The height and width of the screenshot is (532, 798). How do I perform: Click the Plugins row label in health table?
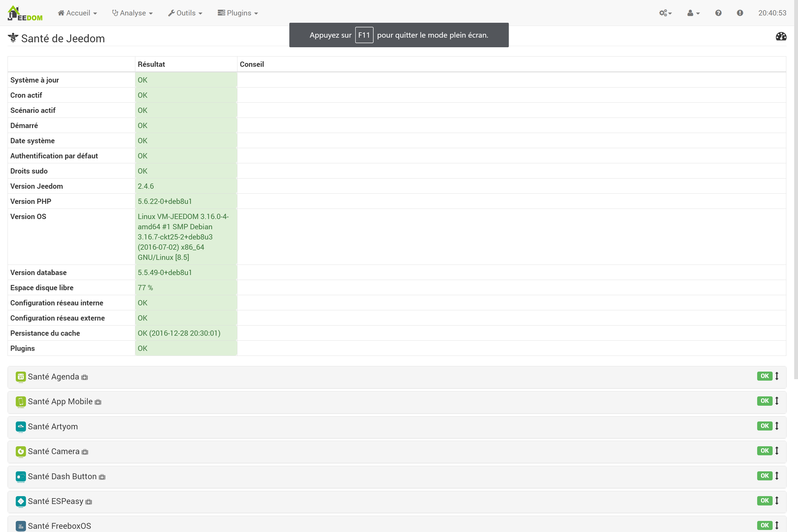tap(22, 349)
